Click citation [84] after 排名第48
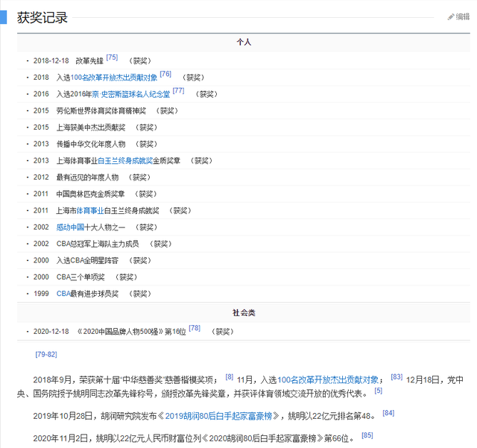Screen dimensions: 477x448 click(x=388, y=413)
